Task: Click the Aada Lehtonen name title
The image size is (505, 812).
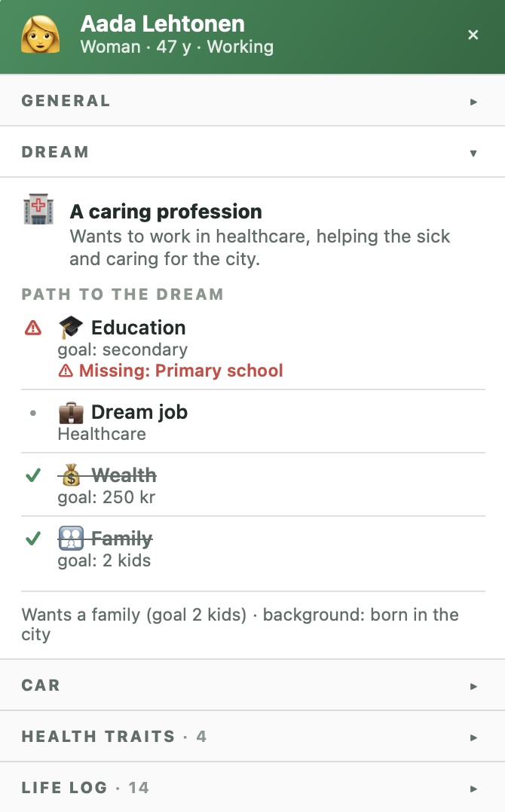Action: click(163, 24)
